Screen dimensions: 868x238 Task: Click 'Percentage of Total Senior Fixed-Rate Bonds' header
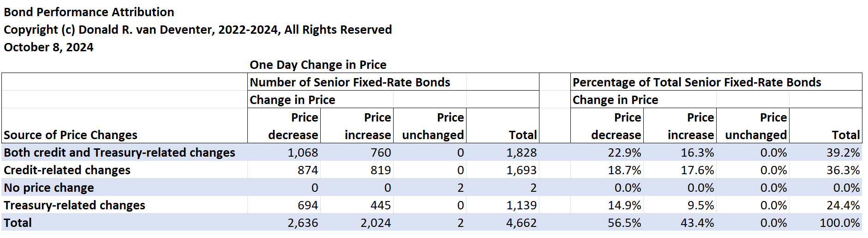697,82
